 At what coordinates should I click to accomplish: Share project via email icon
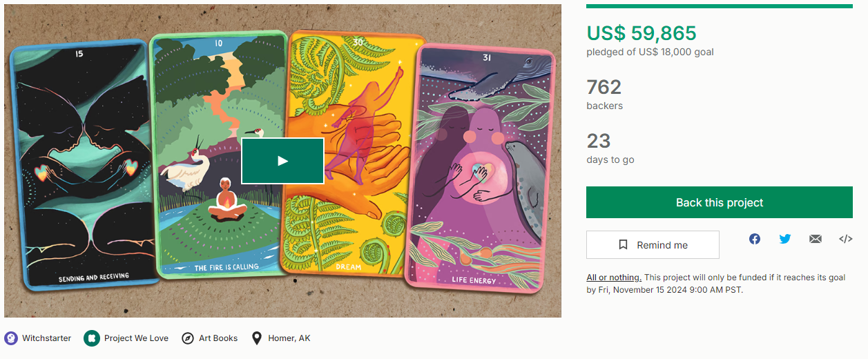pos(816,239)
